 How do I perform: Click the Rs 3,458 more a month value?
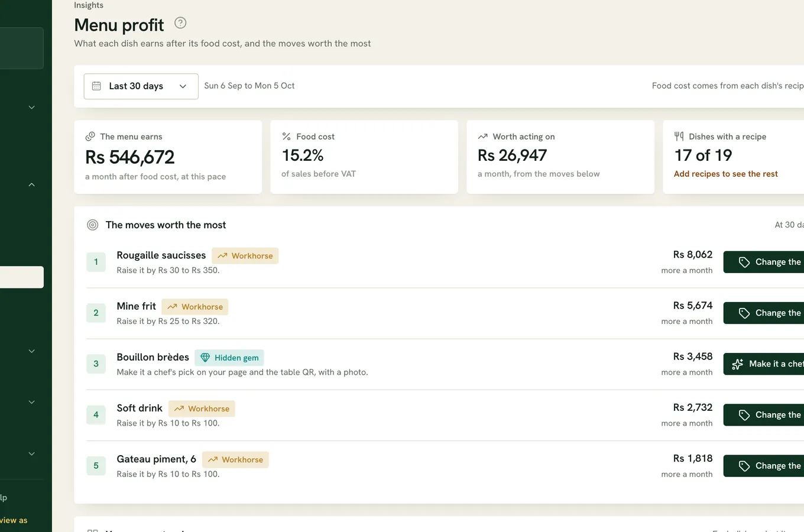(692, 356)
